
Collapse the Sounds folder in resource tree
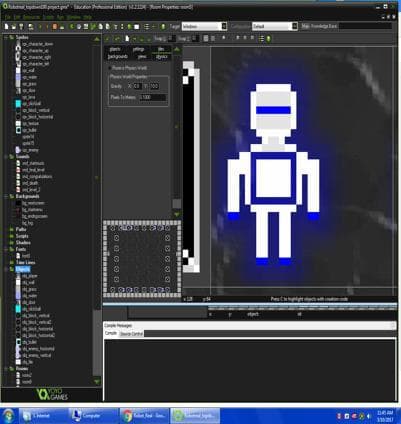click(6, 156)
